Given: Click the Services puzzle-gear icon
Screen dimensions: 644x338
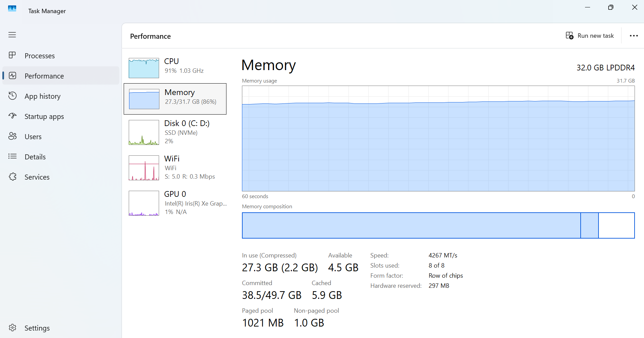Looking at the screenshot, I should (12, 177).
